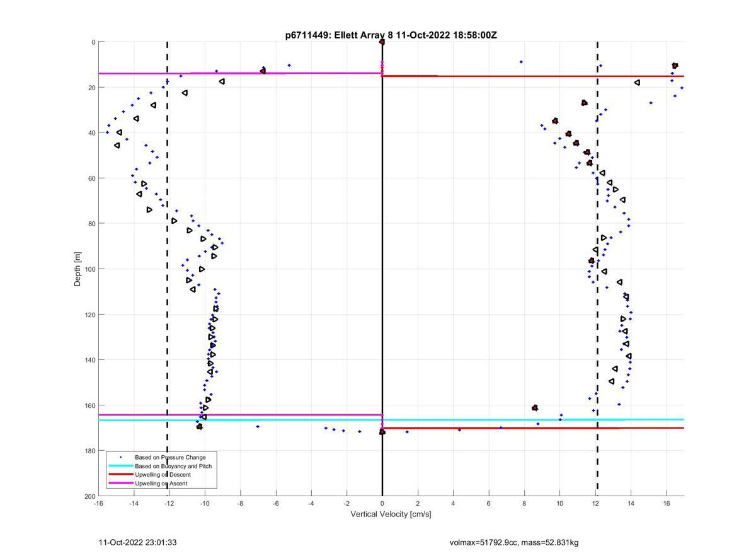Click velocity axis tick "16"
The image size is (756, 558).
click(667, 503)
